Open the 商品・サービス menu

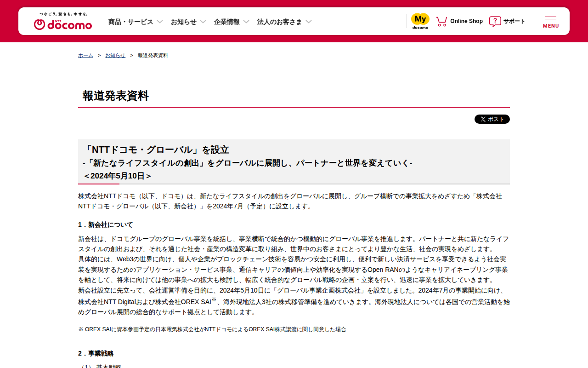(x=130, y=22)
